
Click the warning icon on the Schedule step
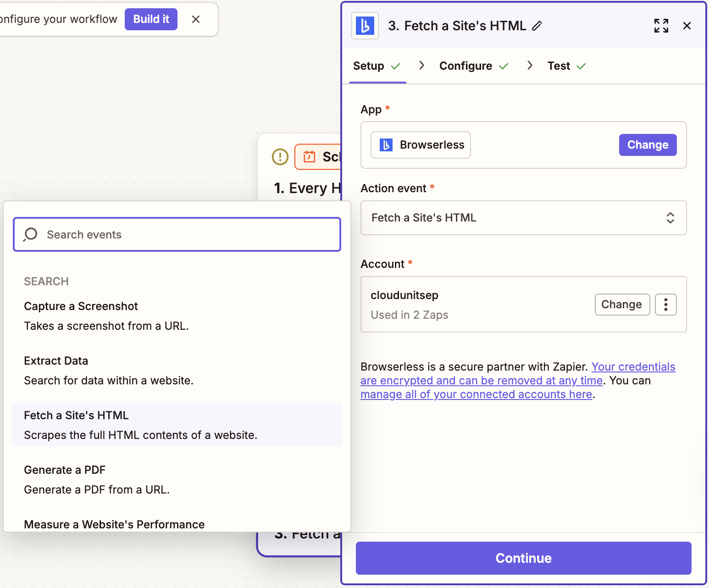[x=280, y=156]
